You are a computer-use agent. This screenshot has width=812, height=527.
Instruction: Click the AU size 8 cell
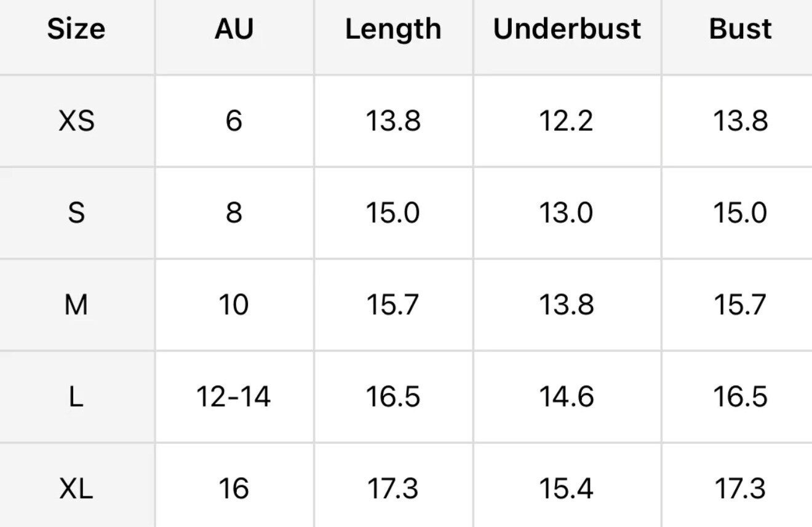(x=234, y=213)
